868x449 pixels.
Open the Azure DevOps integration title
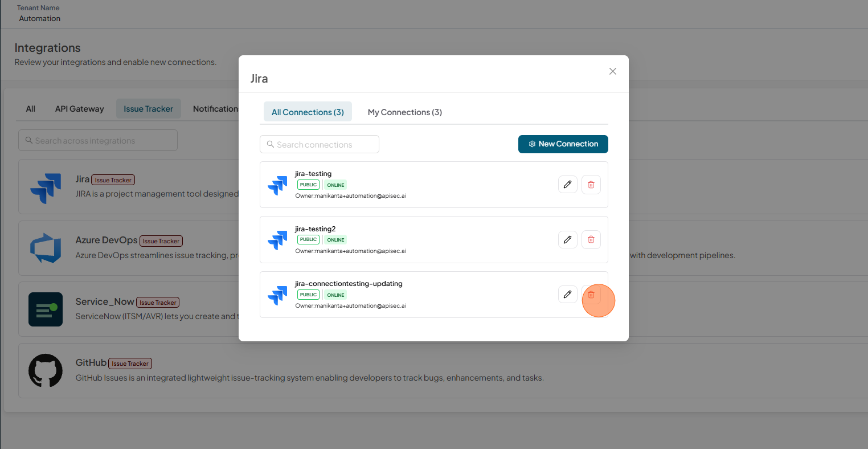107,240
